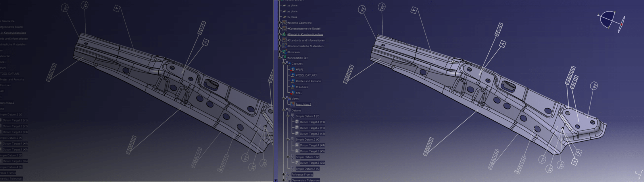Click the boxed datum A flag in right viewport

[x=503, y=44]
